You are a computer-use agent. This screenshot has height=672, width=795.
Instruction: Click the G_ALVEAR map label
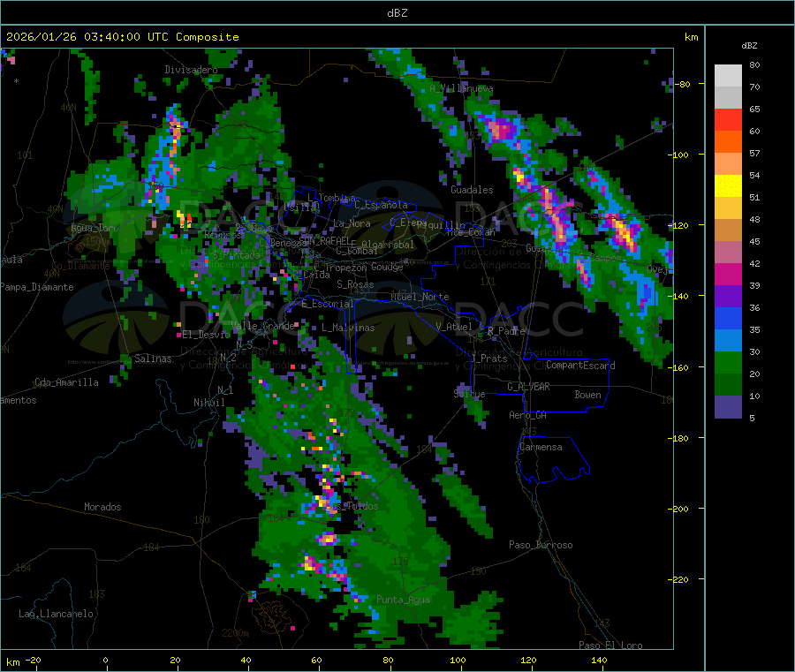click(528, 387)
